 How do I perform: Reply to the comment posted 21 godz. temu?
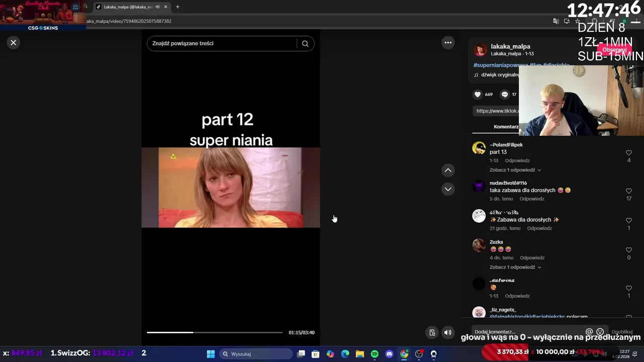(x=539, y=229)
